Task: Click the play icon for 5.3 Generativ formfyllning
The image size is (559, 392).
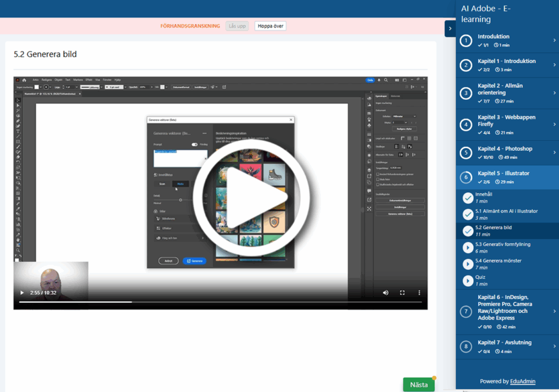Action: click(x=468, y=247)
